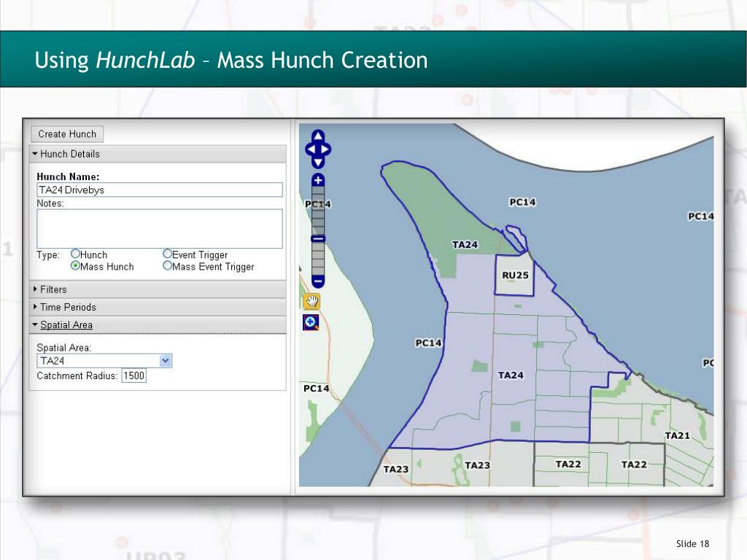
Task: Click the Catchment Radius field
Action: (x=134, y=376)
